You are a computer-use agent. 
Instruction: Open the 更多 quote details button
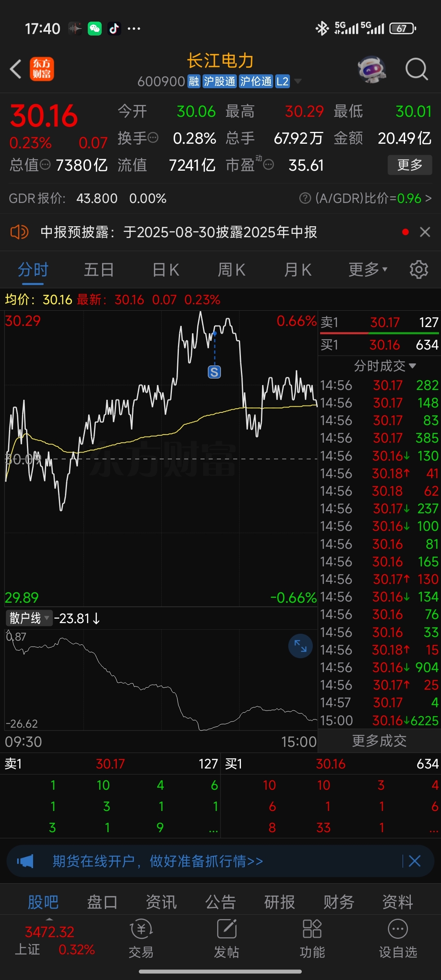pyautogui.click(x=410, y=165)
